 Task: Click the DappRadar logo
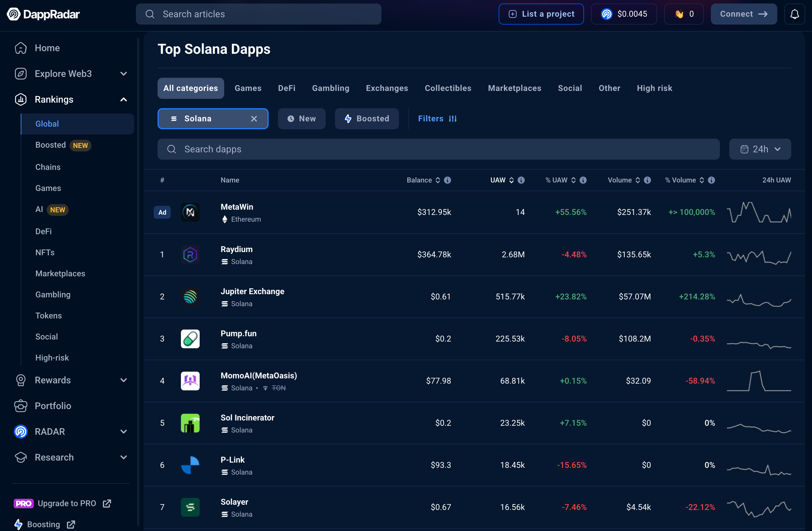click(x=43, y=14)
